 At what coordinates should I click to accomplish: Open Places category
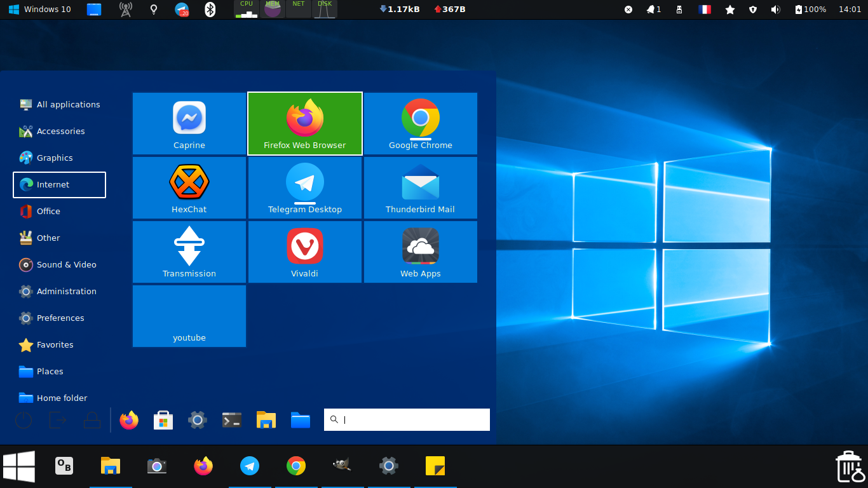[60, 372]
